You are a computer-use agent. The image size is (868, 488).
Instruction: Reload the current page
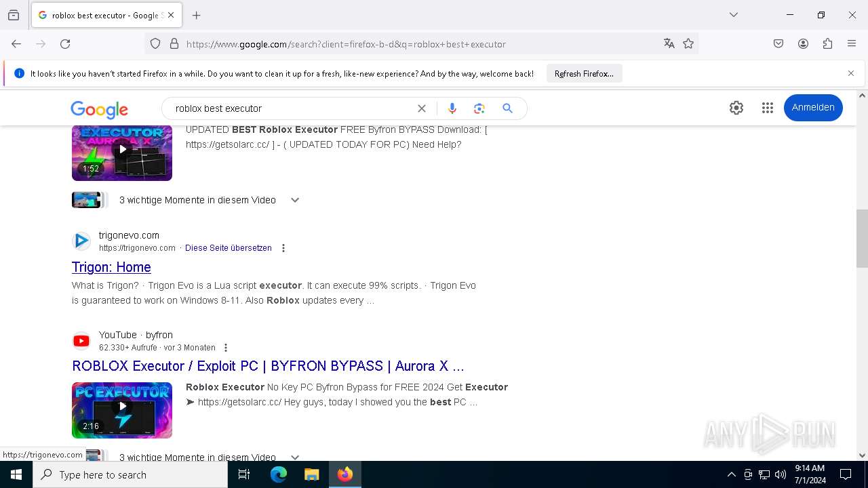[x=65, y=44]
